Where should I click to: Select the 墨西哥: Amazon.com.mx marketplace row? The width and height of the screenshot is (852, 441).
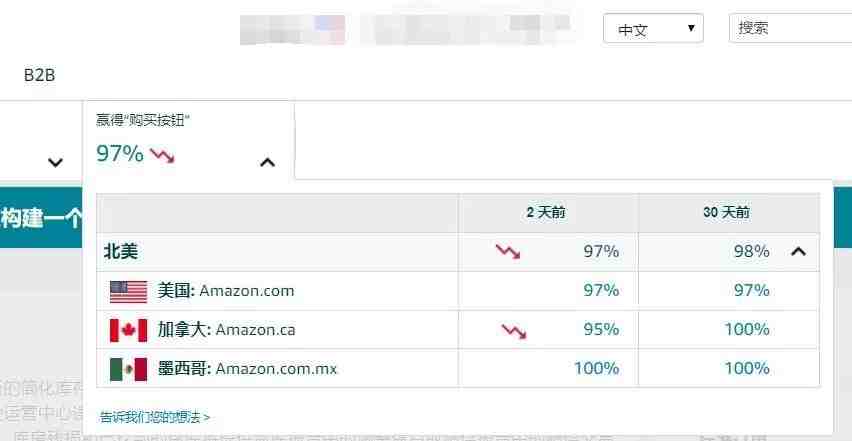click(458, 369)
